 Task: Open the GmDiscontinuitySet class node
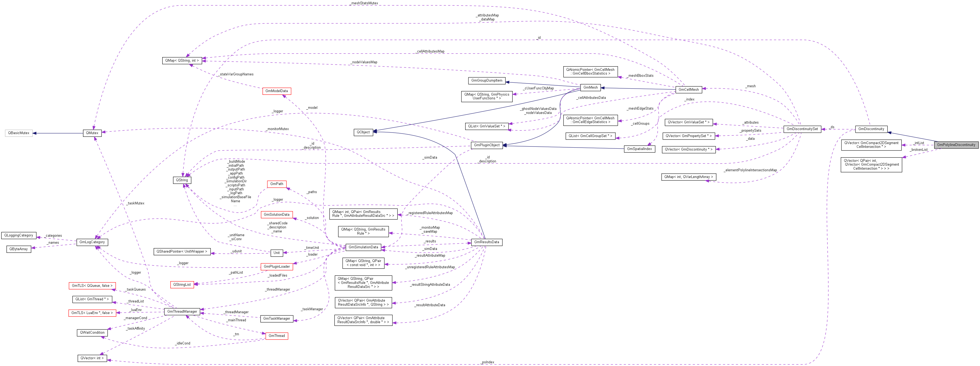point(802,129)
